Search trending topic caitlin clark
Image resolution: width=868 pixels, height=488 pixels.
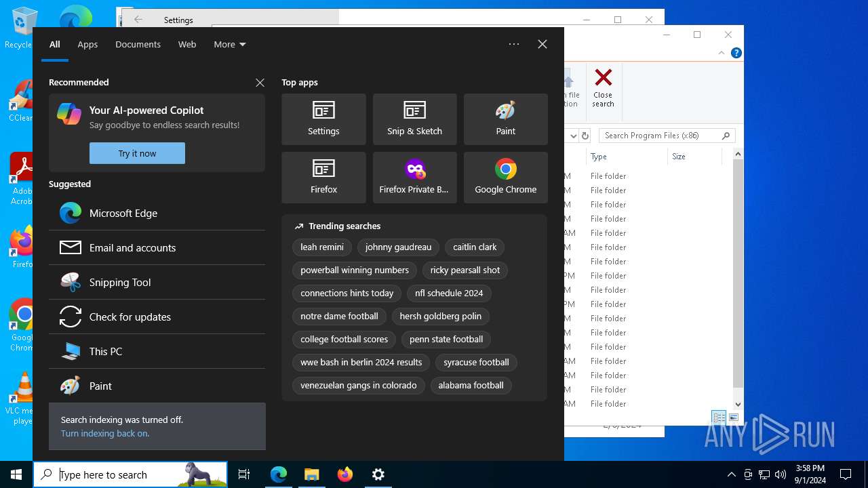pos(475,247)
